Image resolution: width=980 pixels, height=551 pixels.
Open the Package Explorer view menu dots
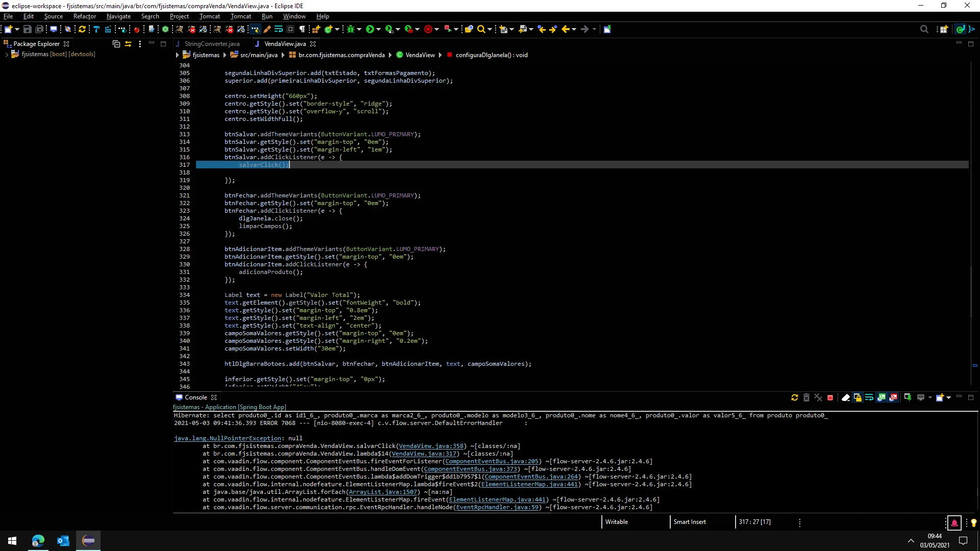(x=140, y=44)
